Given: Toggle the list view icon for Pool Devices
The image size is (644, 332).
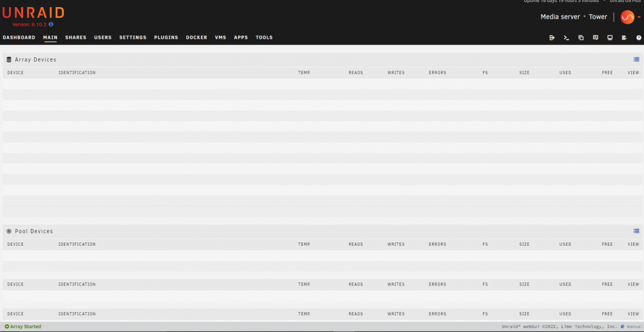Looking at the screenshot, I should [636, 231].
